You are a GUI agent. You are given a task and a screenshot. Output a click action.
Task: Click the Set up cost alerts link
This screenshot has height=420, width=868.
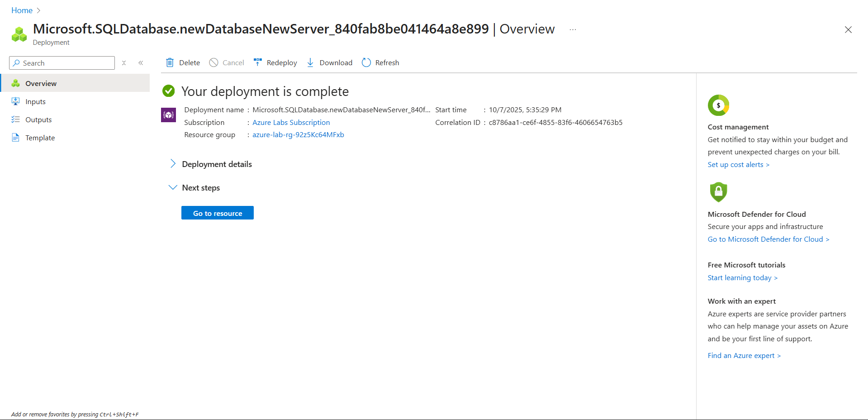tap(738, 165)
